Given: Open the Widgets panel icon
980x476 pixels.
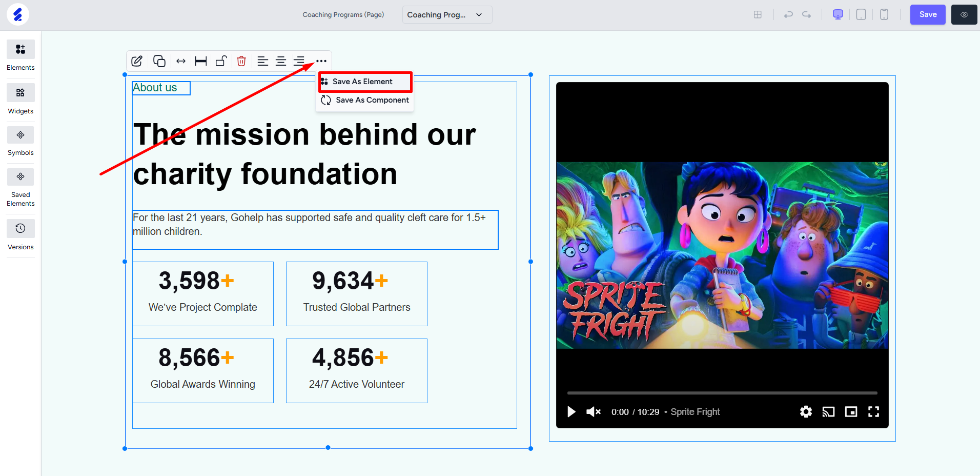Looking at the screenshot, I should pyautogui.click(x=21, y=93).
